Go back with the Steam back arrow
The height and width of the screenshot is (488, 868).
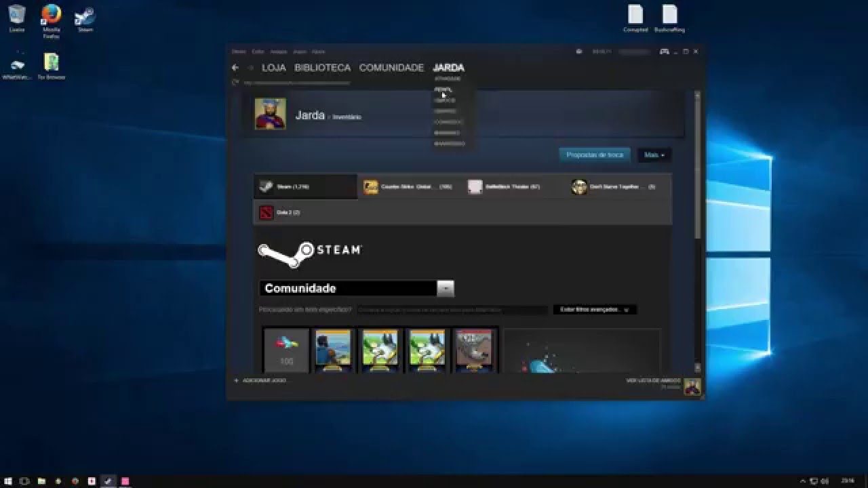[x=235, y=68]
